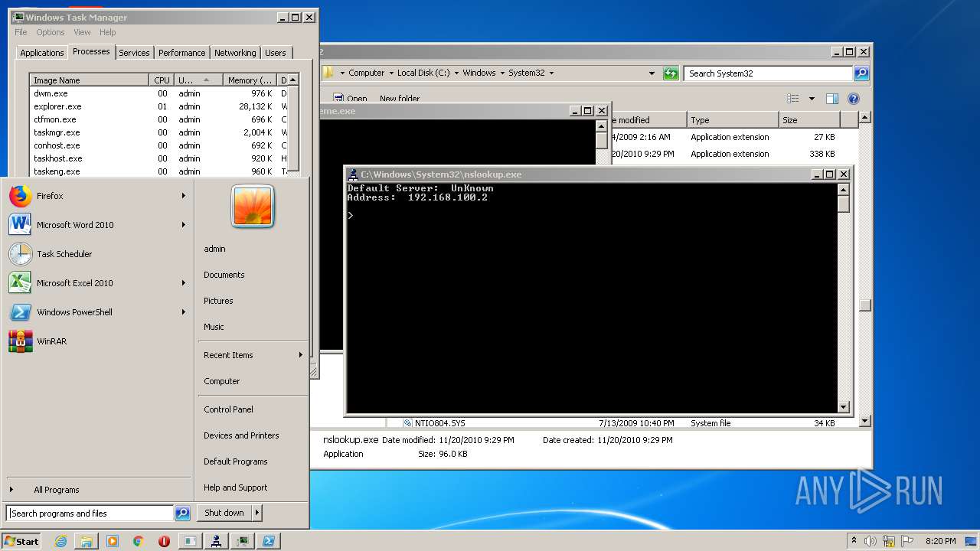This screenshot has height=551, width=980.
Task: Click the Start menu search magnifier button
Action: 182,514
